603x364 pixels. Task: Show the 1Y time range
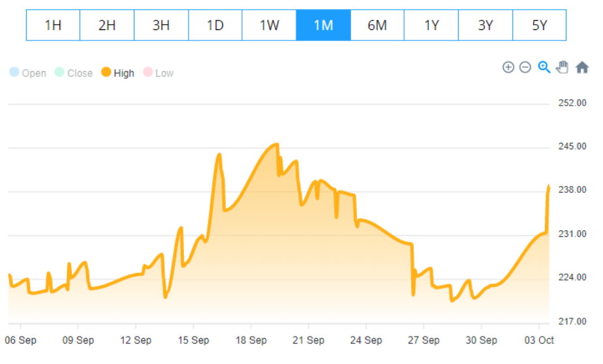431,25
